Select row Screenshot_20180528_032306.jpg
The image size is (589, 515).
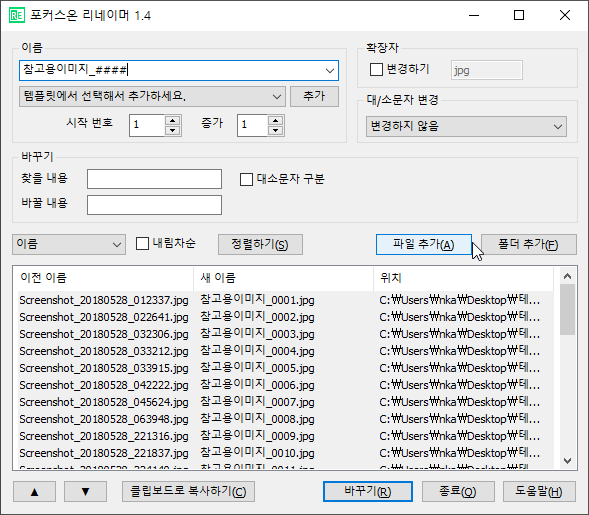[x=285, y=334]
